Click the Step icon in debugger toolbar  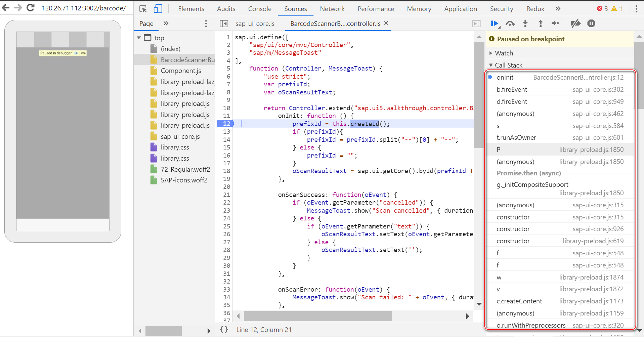(x=555, y=23)
